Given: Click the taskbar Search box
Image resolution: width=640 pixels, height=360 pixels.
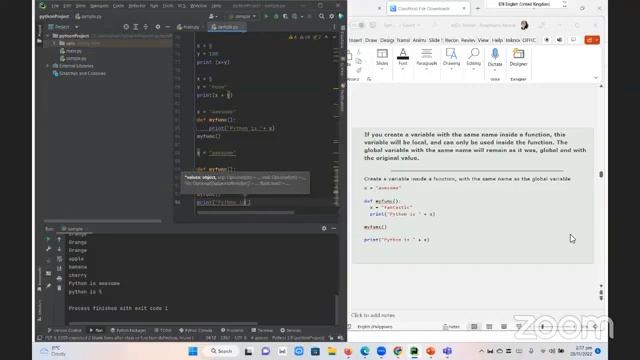Looking at the screenshot, I should [x=222, y=351].
